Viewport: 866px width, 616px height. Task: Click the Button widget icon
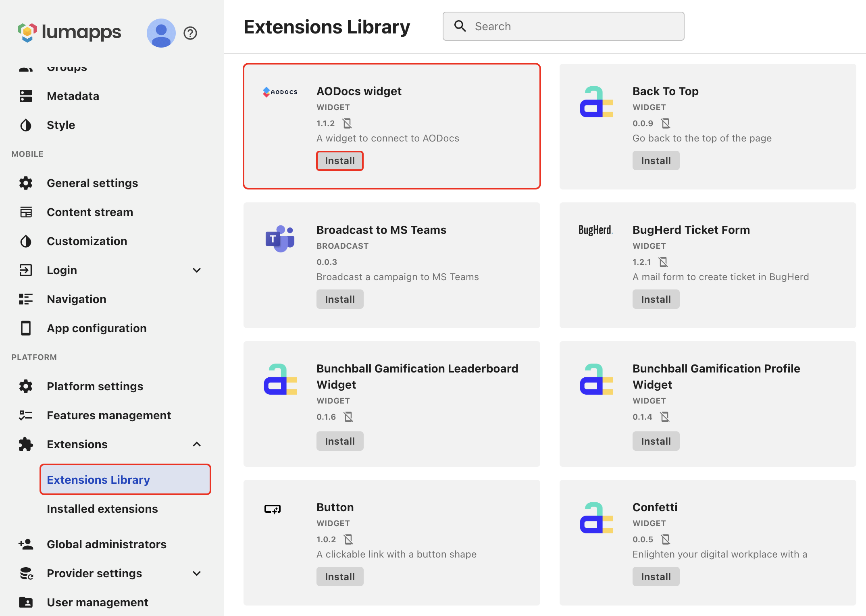coord(273,509)
